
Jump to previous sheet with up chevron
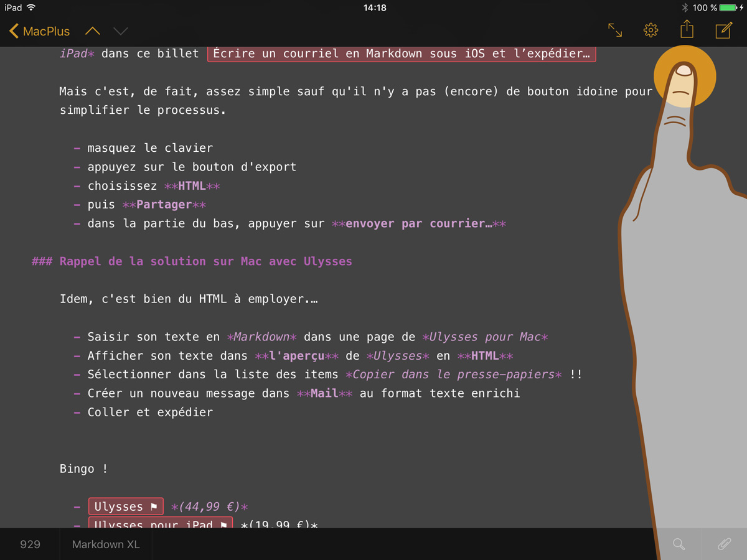[92, 31]
